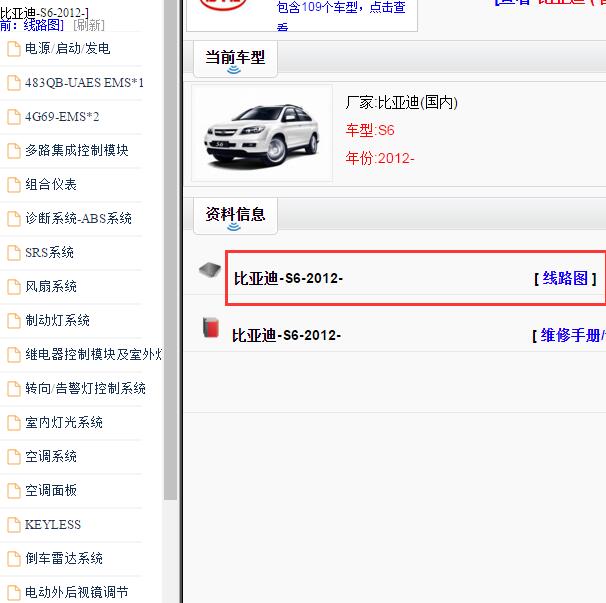
Task: Open the 电源/启动/发电 wiring diagram entry
Action: click(x=68, y=48)
